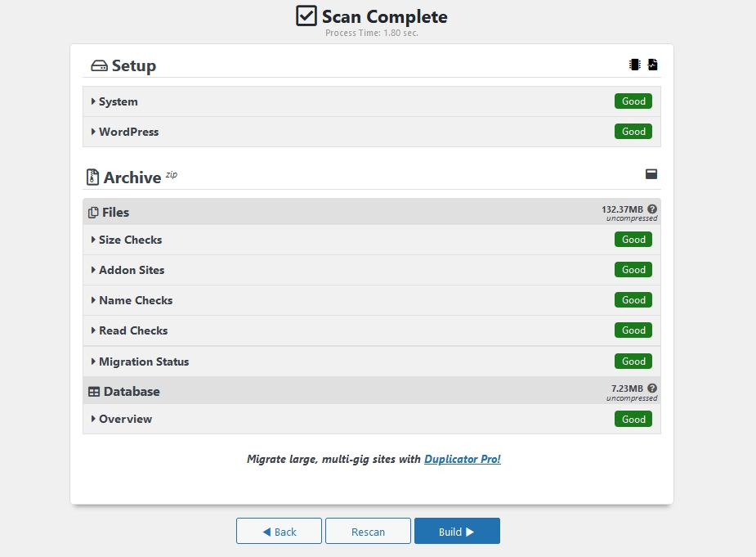The image size is (756, 557).
Task: Click the Archive zip file icon
Action: click(x=93, y=177)
